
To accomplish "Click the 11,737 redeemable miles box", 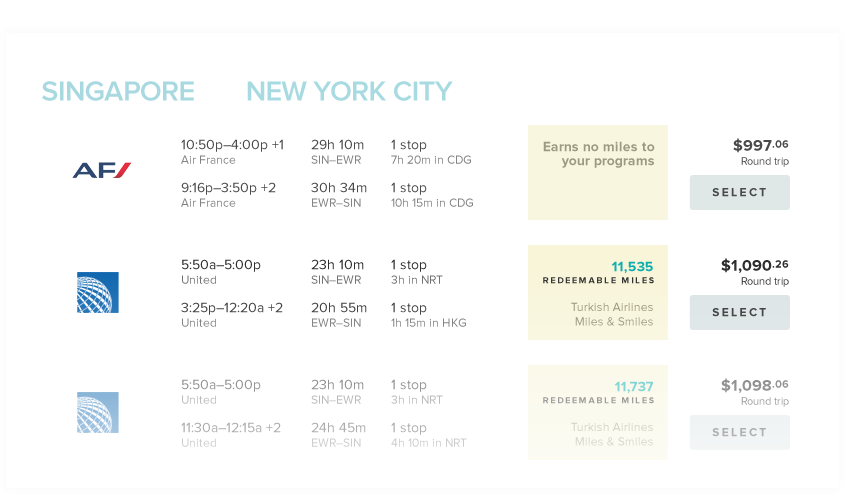I will click(x=598, y=412).
